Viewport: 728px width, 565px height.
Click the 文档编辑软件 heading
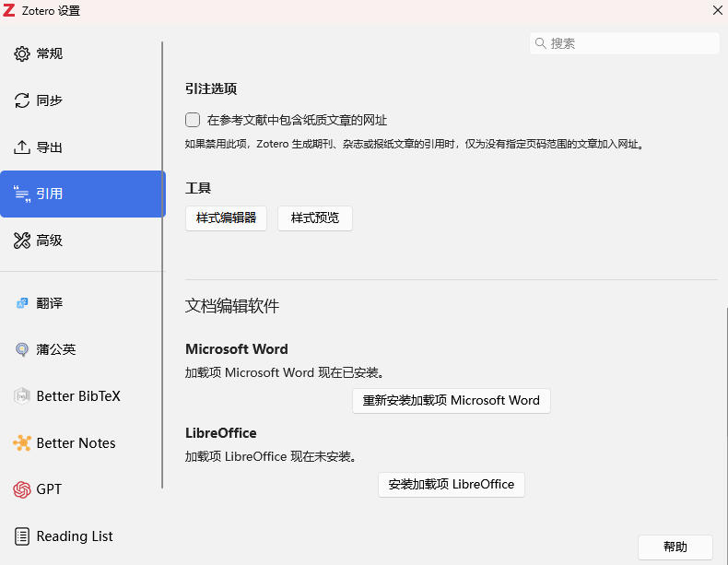pyautogui.click(x=232, y=306)
